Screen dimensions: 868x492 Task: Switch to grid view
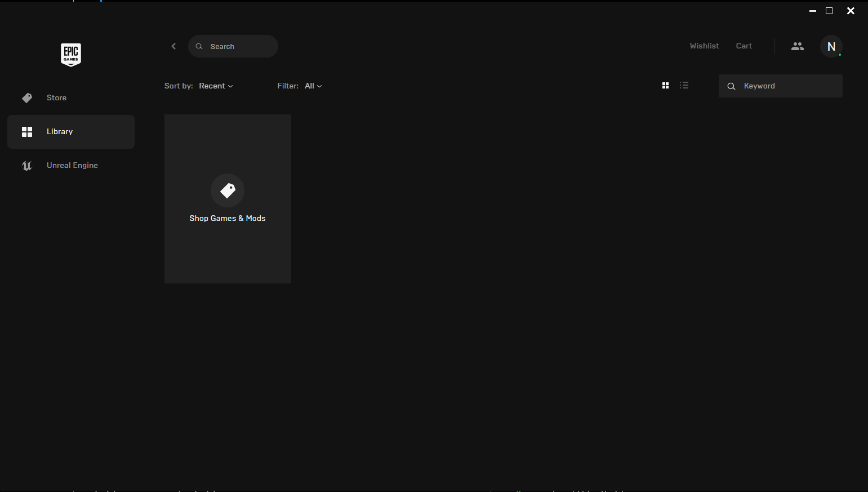[665, 86]
